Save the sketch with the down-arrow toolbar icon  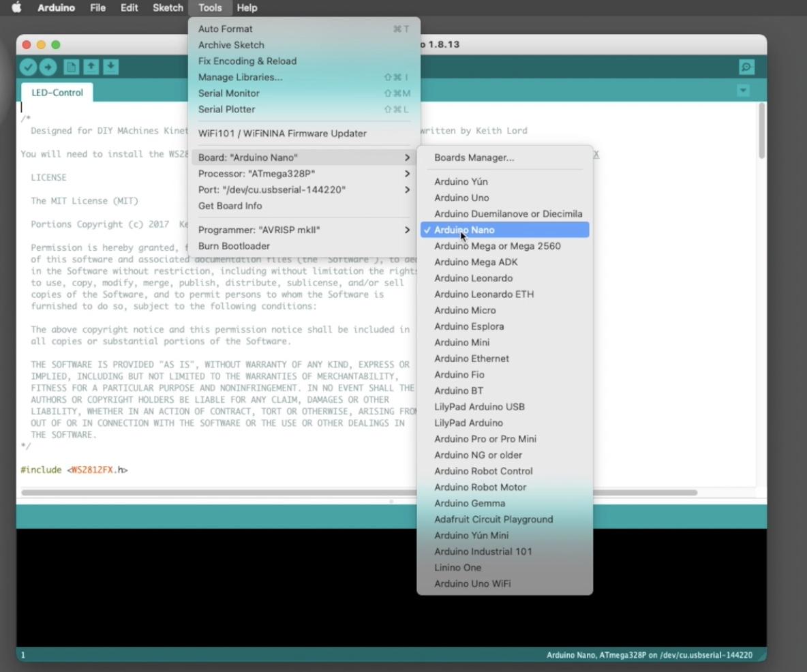tap(110, 67)
